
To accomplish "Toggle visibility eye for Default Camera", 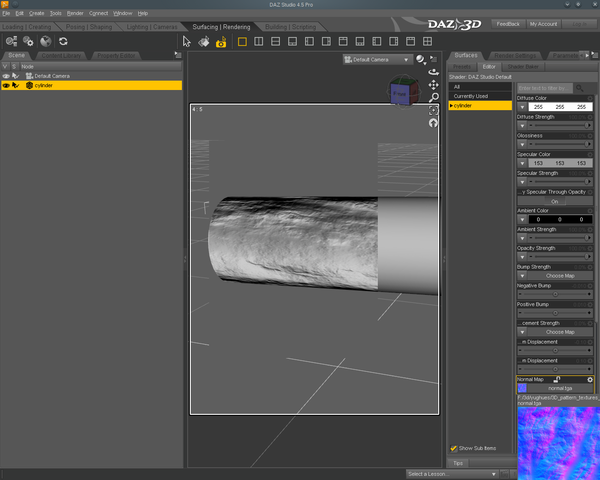I will 6,76.
